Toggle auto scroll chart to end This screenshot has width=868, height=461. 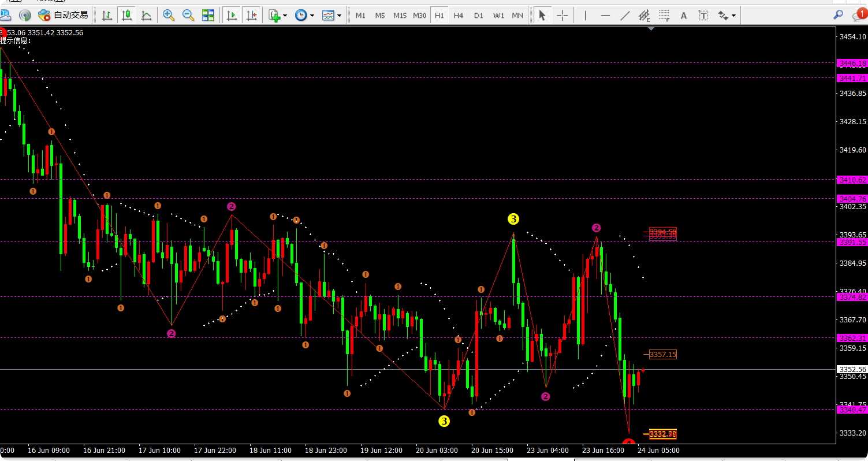click(x=232, y=16)
